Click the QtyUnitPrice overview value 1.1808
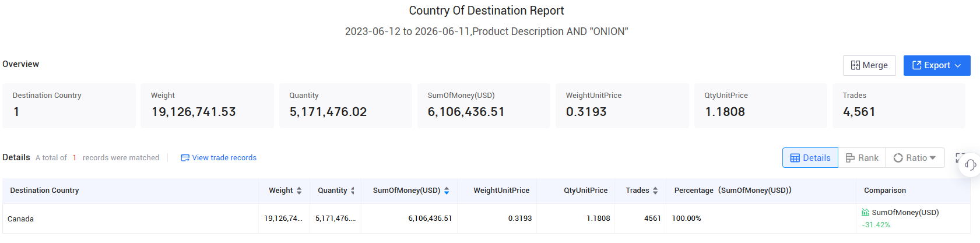Viewport: 980px width, 243px height. point(725,112)
